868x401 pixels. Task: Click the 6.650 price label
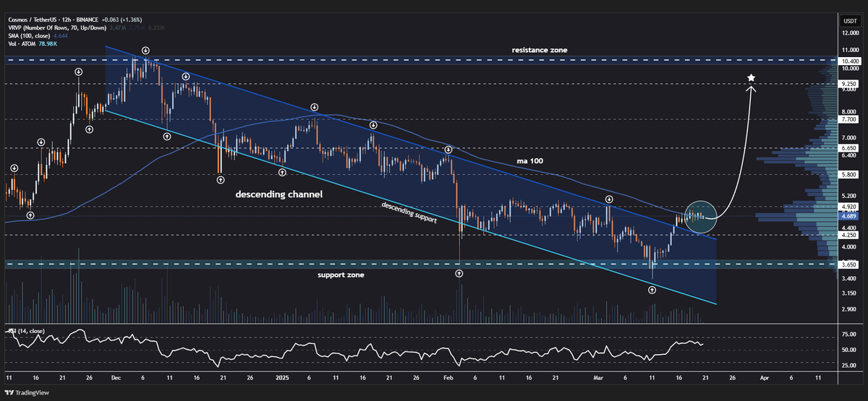click(848, 148)
